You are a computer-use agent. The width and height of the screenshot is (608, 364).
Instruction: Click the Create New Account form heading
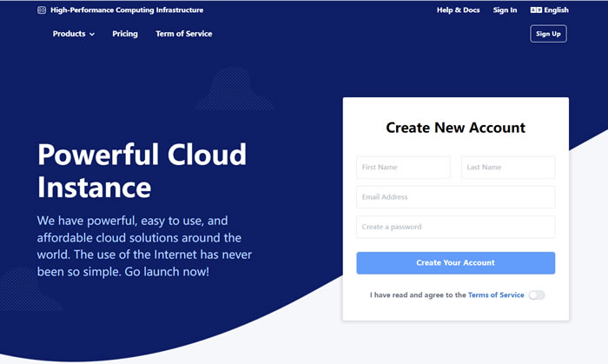(455, 128)
